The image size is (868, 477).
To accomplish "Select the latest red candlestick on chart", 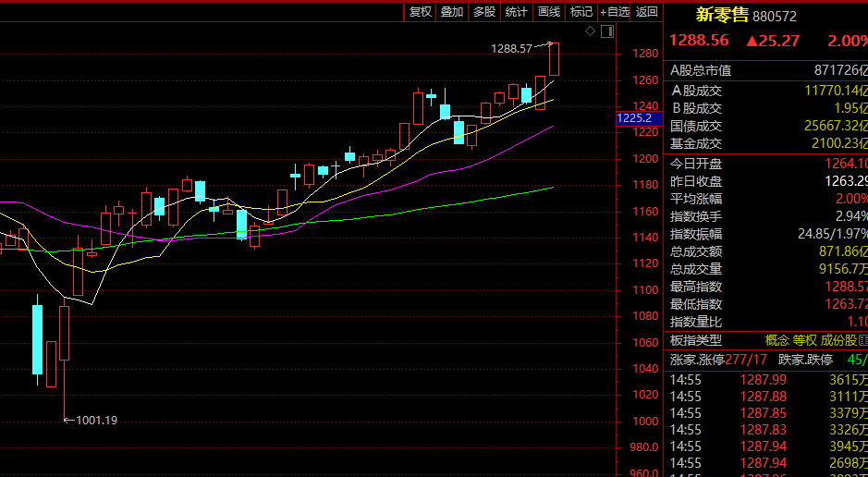I will [554, 59].
